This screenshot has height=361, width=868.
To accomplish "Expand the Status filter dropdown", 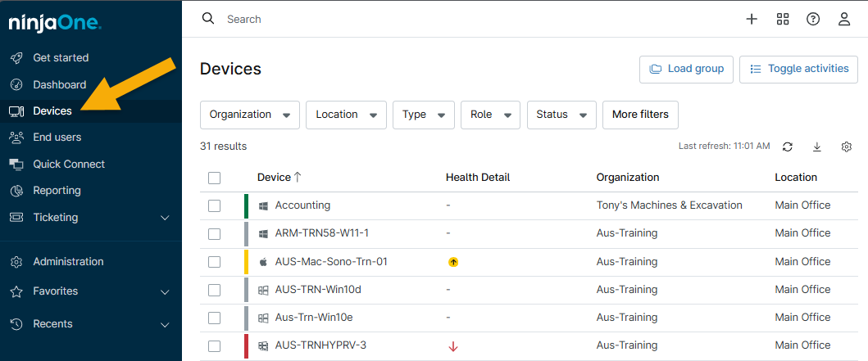I will tap(561, 115).
